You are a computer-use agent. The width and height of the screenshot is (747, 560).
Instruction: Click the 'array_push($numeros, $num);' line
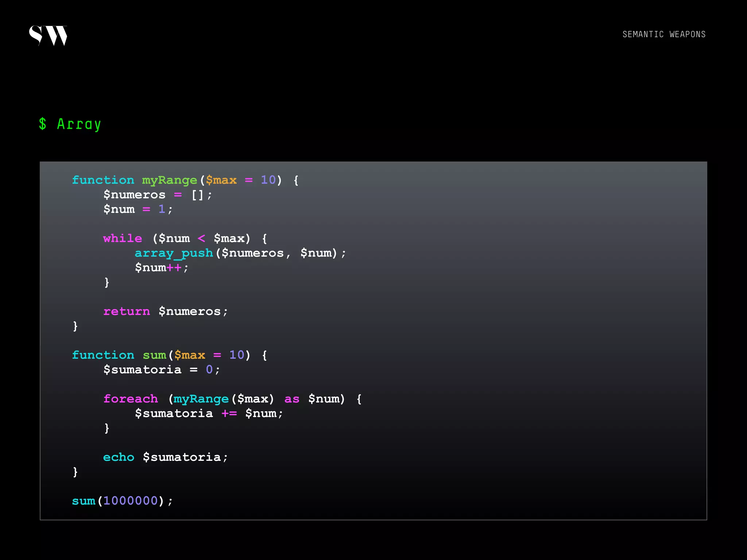click(240, 253)
